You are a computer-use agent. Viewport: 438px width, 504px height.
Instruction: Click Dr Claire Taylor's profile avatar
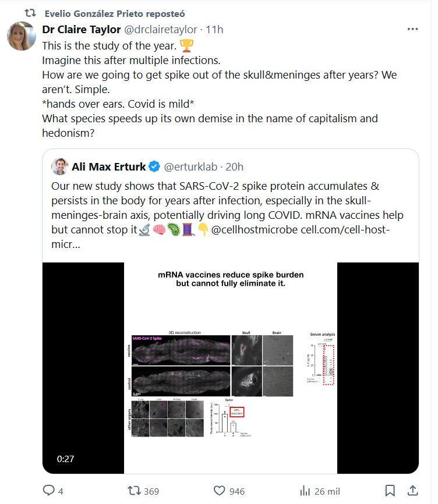click(22, 37)
